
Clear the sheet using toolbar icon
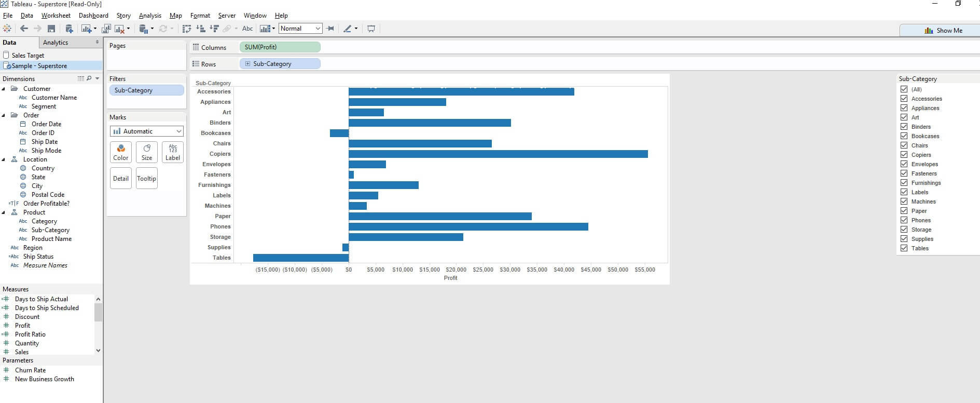[x=120, y=29]
